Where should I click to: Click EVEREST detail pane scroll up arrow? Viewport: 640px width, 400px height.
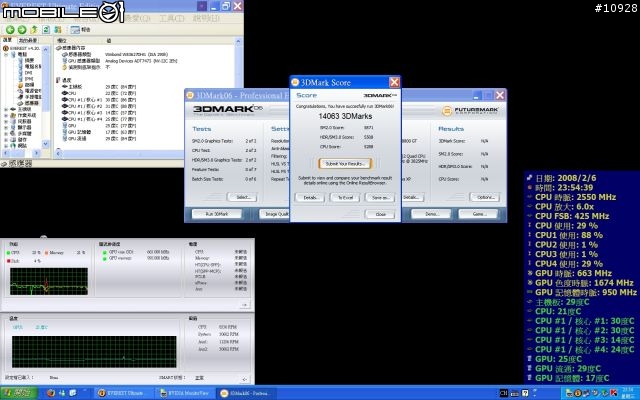click(x=238, y=41)
